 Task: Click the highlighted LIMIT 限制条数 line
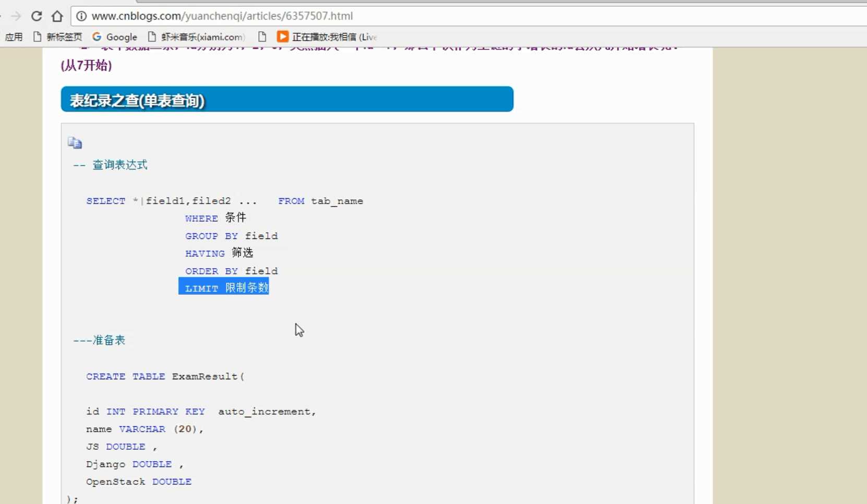[x=224, y=286]
